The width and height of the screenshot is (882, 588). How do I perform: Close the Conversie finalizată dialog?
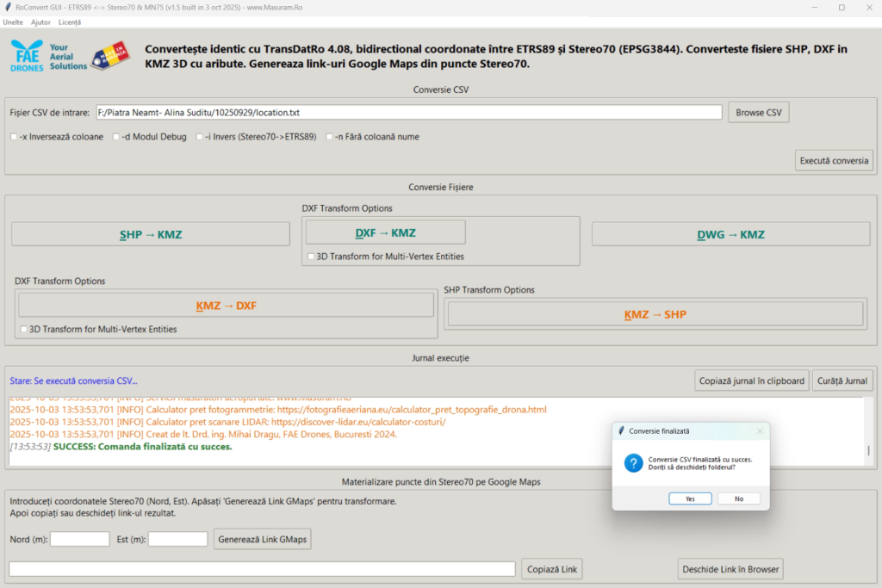pyautogui.click(x=759, y=430)
